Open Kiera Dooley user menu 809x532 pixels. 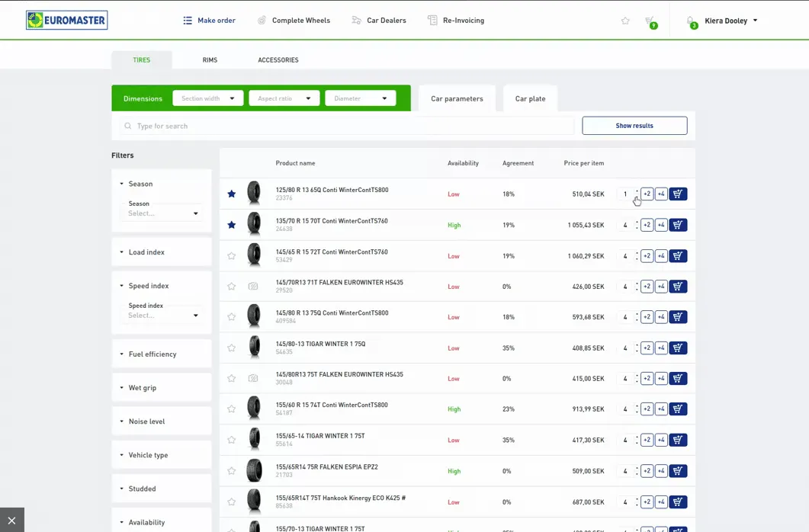731,21
